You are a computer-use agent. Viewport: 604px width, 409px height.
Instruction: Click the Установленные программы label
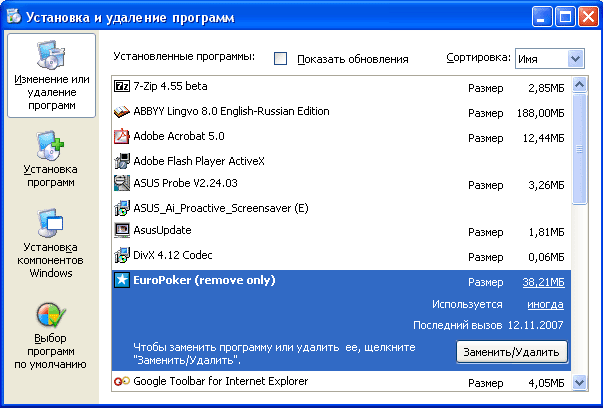[x=184, y=57]
